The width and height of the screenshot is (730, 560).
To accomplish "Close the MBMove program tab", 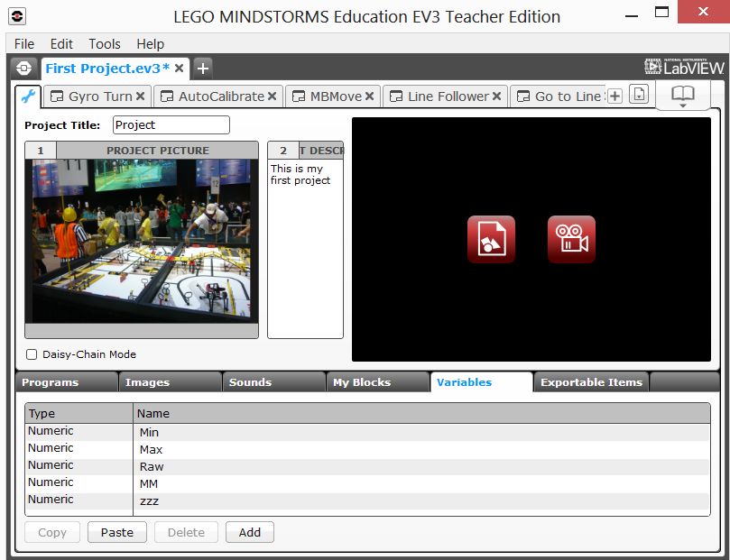I will tap(370, 96).
